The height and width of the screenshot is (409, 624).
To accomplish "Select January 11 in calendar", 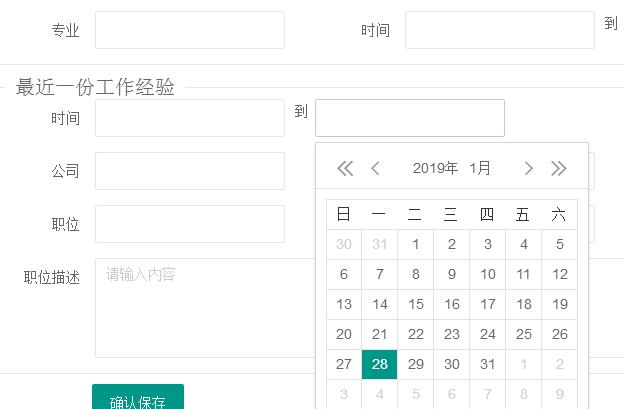I will [x=524, y=274].
